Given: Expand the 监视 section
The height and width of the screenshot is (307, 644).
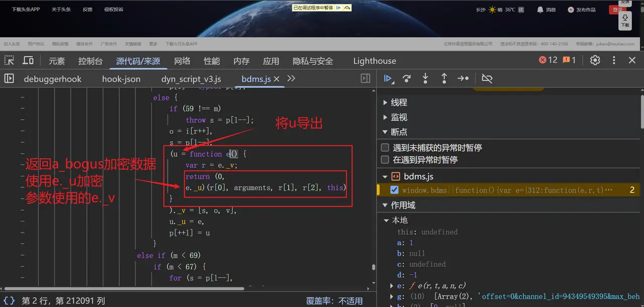Looking at the screenshot, I should [x=385, y=117].
